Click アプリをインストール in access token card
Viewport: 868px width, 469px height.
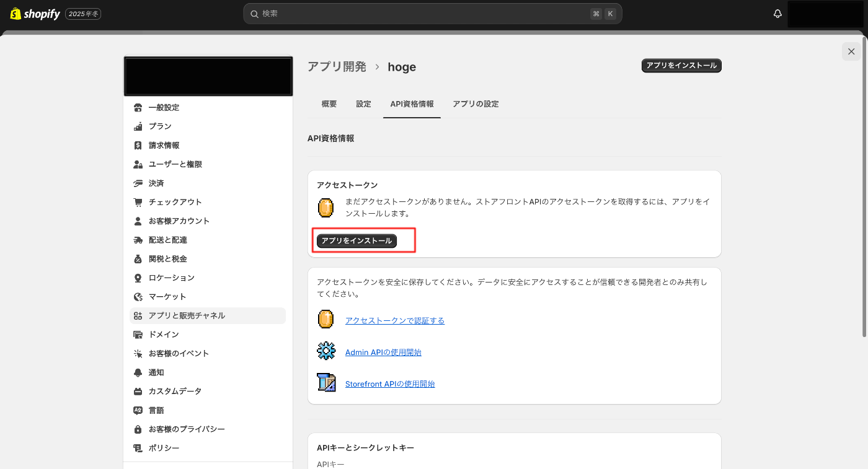(356, 240)
